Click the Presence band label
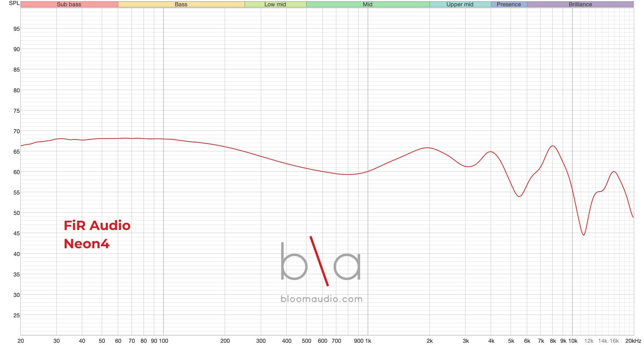 (x=509, y=4)
